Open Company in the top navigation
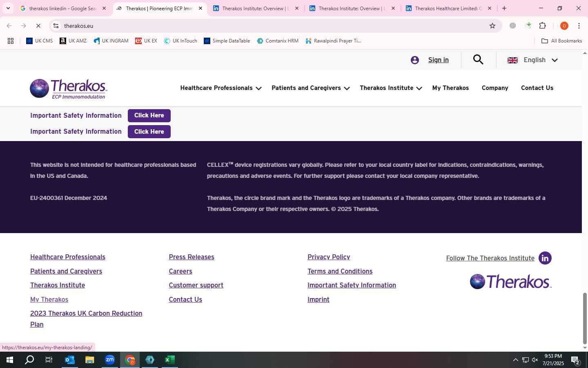This screenshot has width=588, height=368. coord(495,88)
